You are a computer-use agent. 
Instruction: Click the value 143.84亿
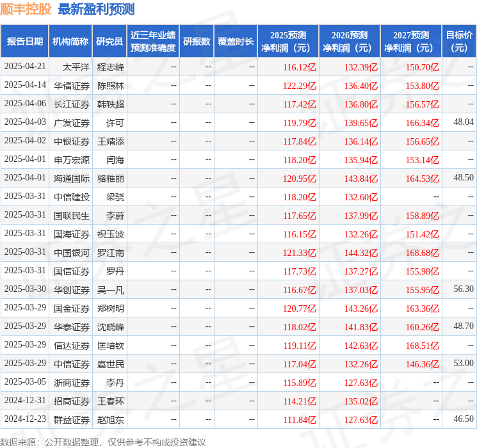pyautogui.click(x=361, y=179)
